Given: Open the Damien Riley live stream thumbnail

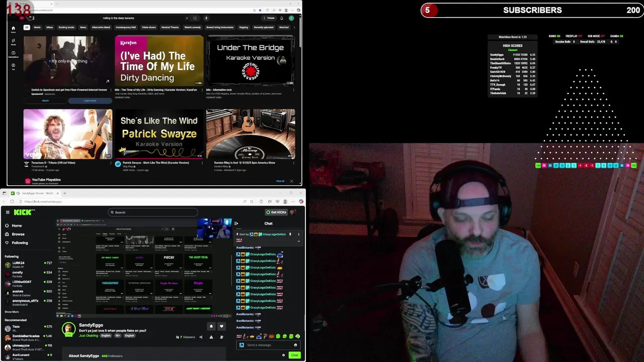Looking at the screenshot, I should coord(251,134).
